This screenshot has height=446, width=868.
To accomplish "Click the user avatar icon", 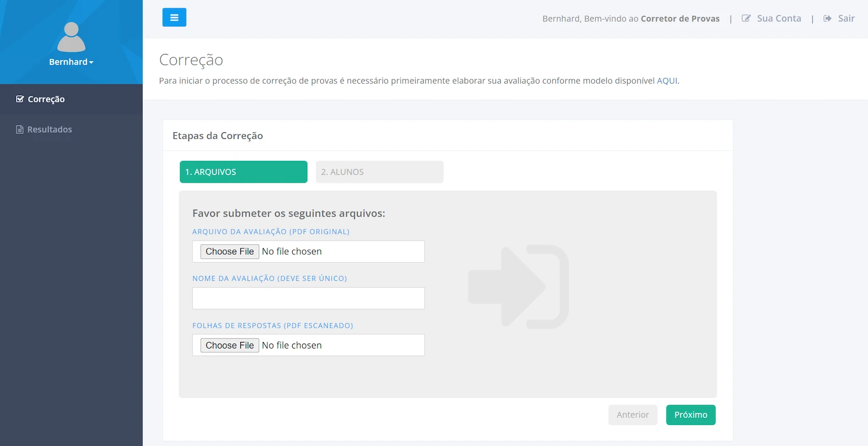I will (71, 37).
